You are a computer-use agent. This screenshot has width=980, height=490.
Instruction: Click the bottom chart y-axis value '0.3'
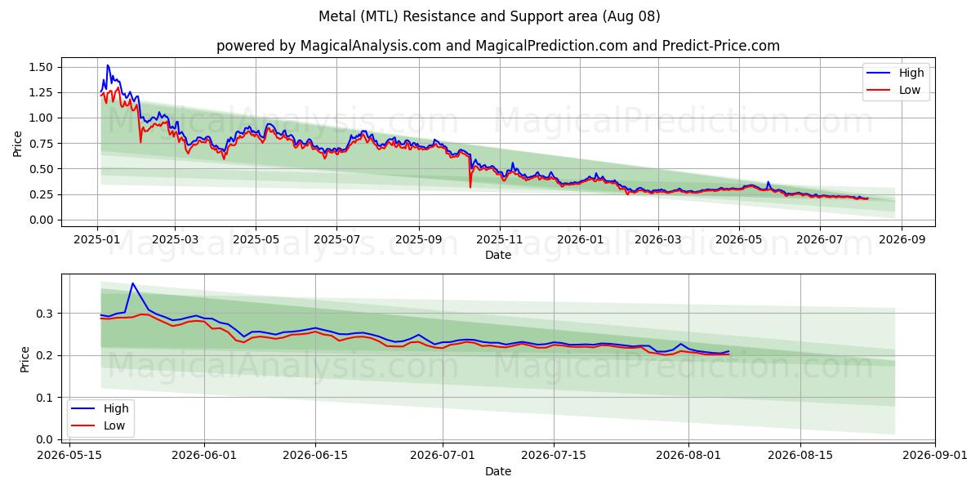click(x=46, y=314)
